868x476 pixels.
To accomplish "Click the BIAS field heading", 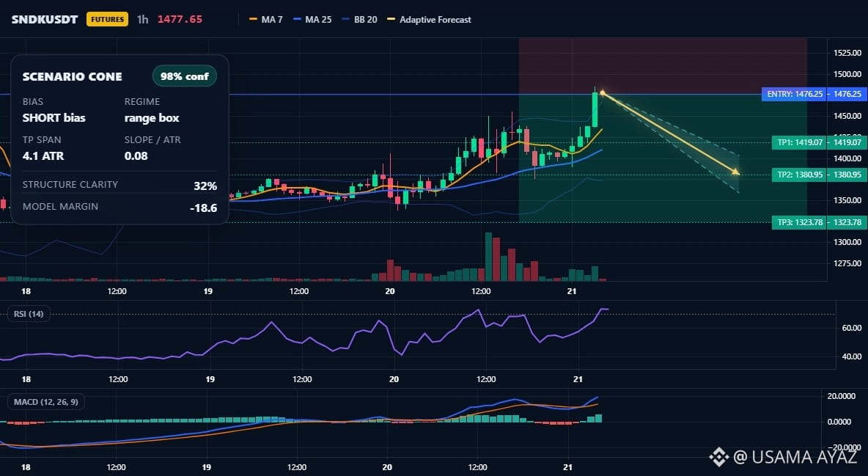I will (33, 101).
